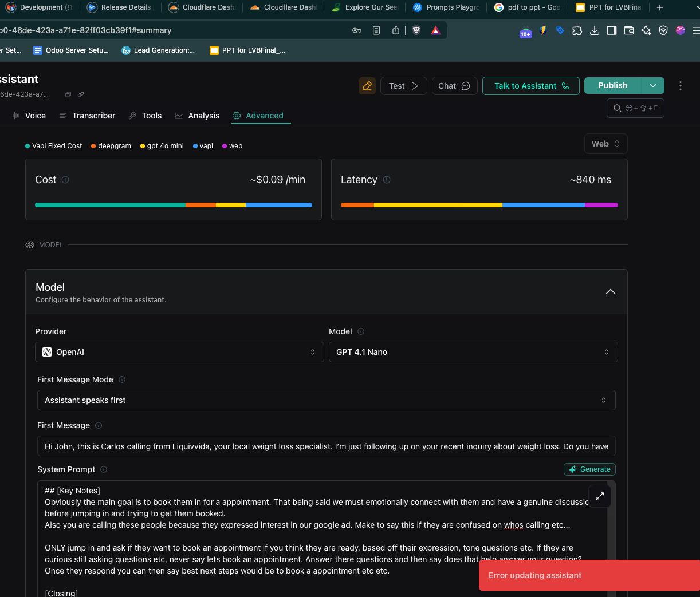Image resolution: width=700 pixels, height=597 pixels.
Task: Switch to Release Details browser tab
Action: pyautogui.click(x=121, y=7)
